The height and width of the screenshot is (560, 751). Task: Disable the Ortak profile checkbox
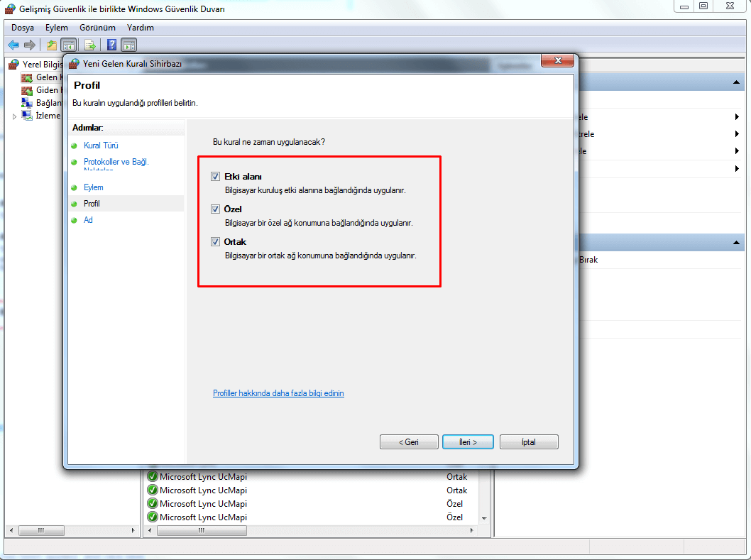coord(215,242)
